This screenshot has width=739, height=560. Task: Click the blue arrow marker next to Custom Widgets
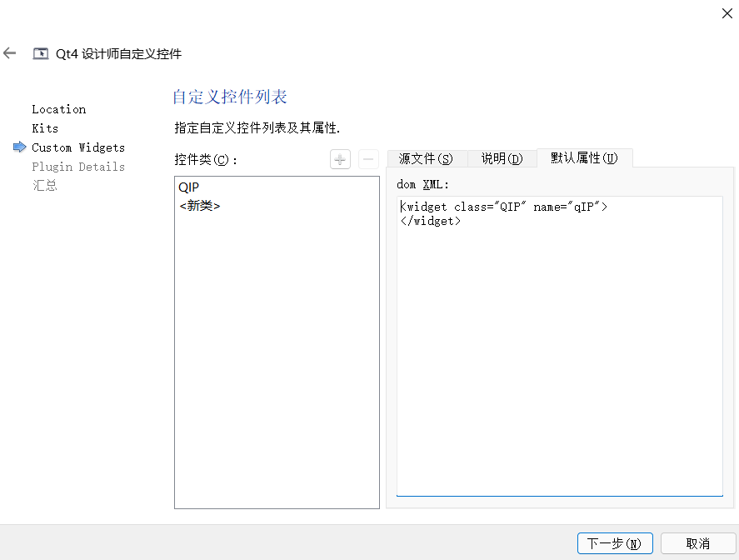[x=18, y=147]
